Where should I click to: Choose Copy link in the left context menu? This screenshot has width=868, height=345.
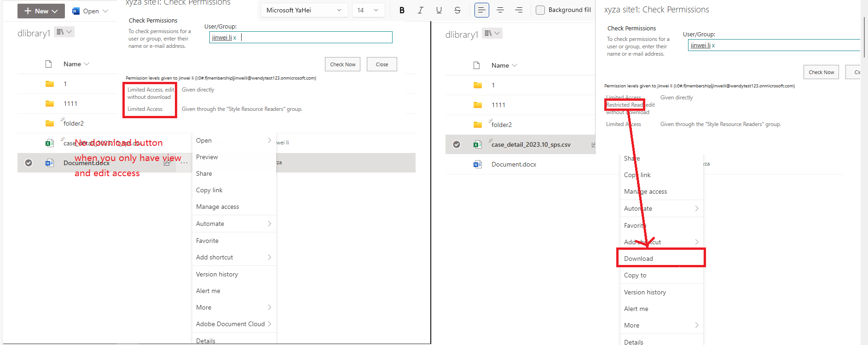point(234,190)
